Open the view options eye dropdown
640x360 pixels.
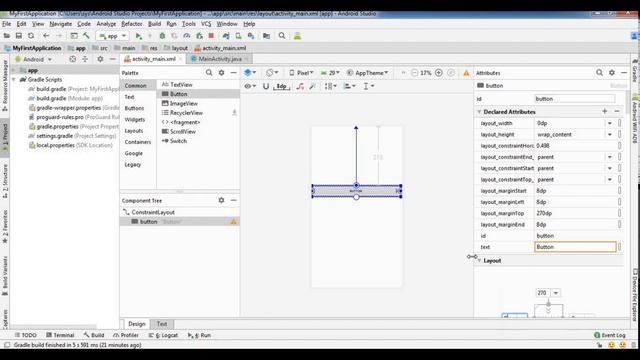[250, 86]
